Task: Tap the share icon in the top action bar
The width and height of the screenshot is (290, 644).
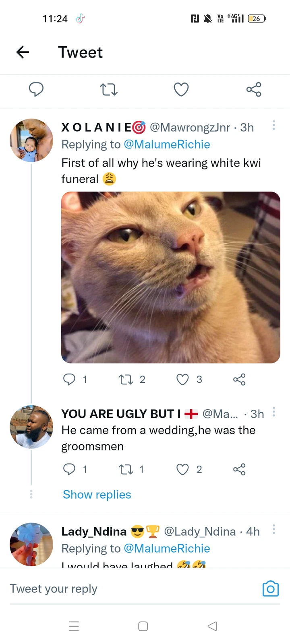Action: [x=254, y=89]
